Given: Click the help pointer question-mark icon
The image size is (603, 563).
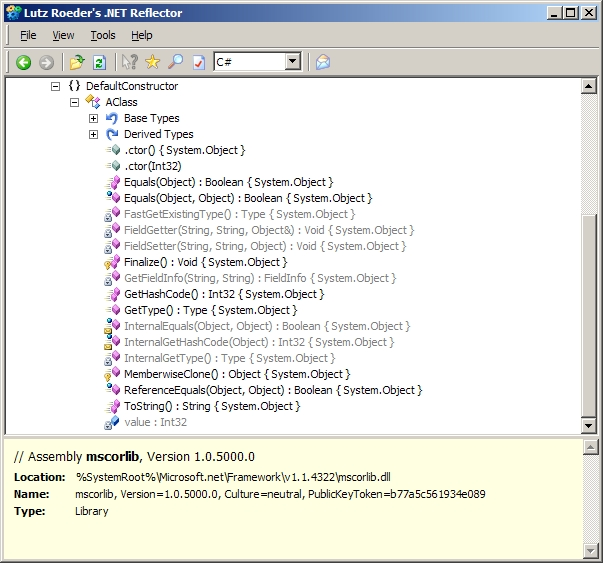Looking at the screenshot, I should [x=130, y=62].
